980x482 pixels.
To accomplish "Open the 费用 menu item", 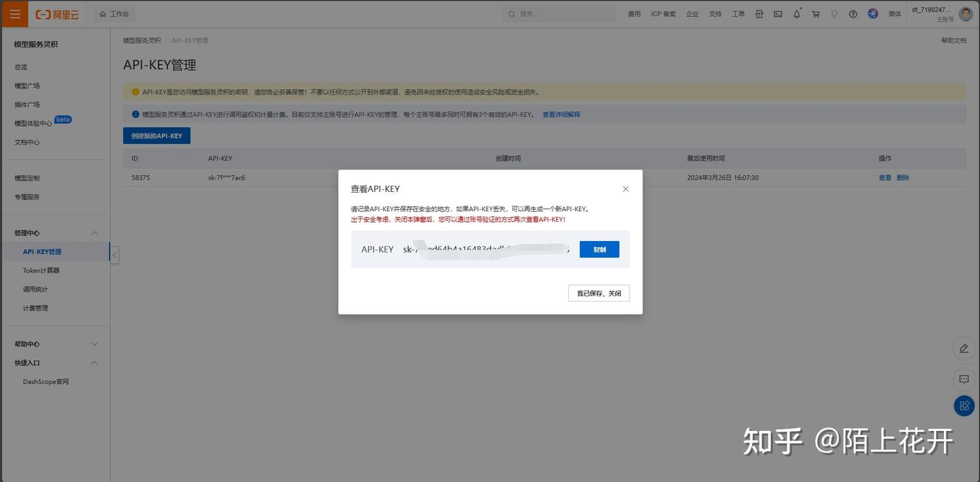I will point(634,14).
